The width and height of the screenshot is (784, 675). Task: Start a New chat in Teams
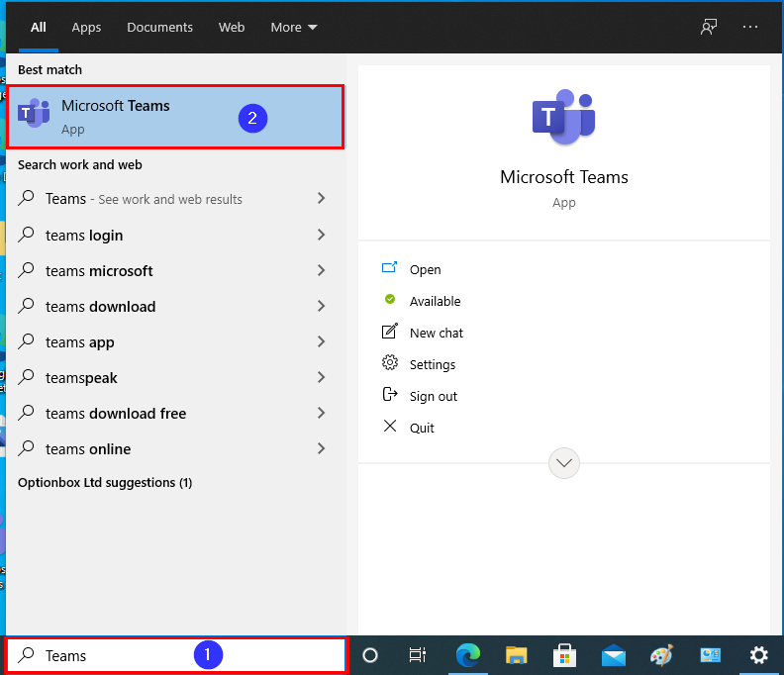(436, 333)
